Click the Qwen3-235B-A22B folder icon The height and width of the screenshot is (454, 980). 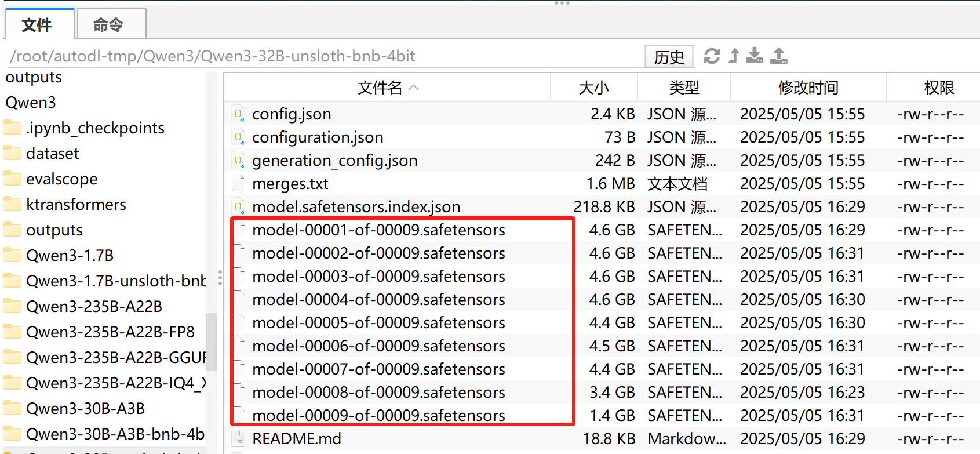[x=12, y=306]
